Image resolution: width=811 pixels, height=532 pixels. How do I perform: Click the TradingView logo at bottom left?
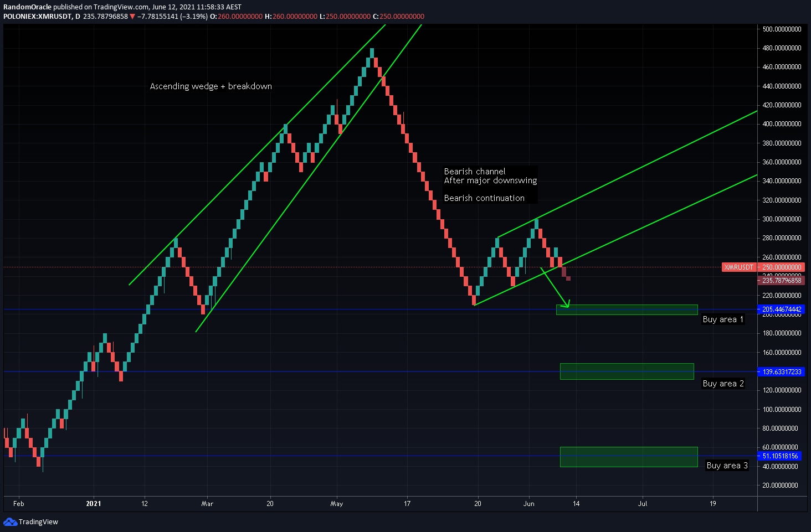click(x=30, y=521)
